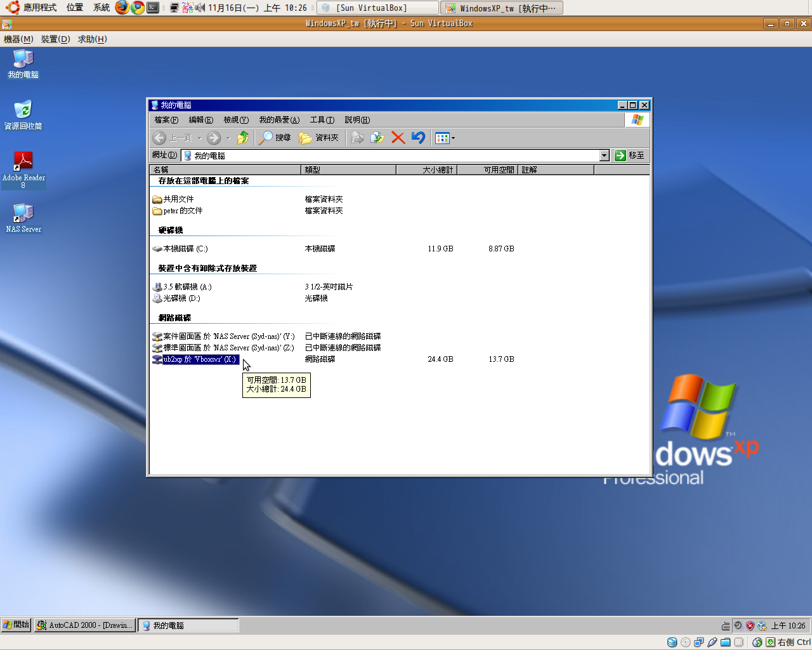Click the 我的電腦 desktop icon
Image resolution: width=812 pixels, height=650 pixels.
(x=23, y=63)
